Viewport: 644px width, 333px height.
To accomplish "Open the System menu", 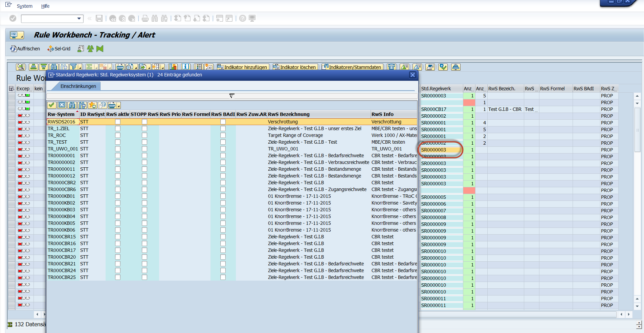I will point(24,6).
